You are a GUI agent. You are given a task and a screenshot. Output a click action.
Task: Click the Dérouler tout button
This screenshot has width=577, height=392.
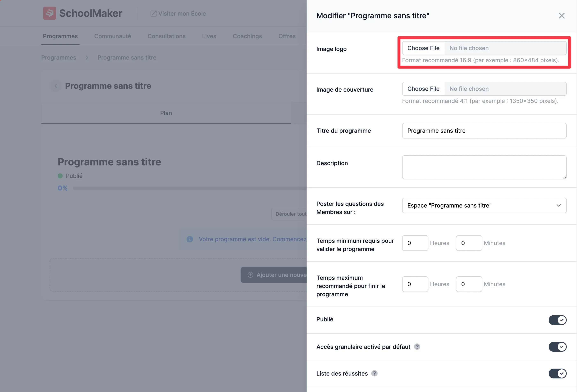coord(289,214)
